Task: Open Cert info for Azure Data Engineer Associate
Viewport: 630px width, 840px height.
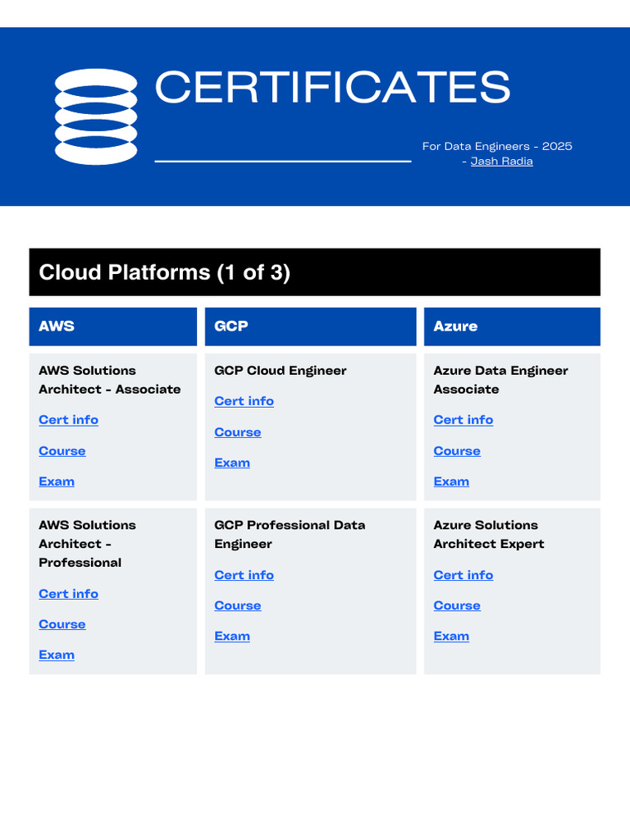Action: pos(463,420)
